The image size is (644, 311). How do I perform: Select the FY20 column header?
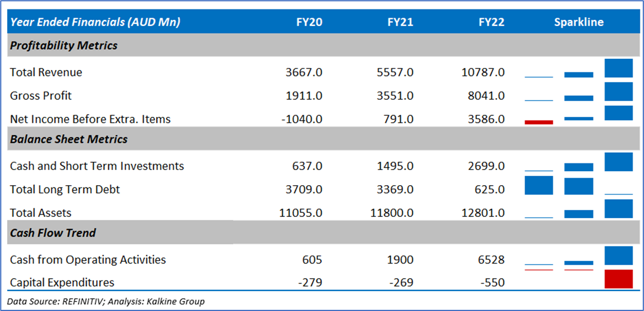click(x=309, y=22)
